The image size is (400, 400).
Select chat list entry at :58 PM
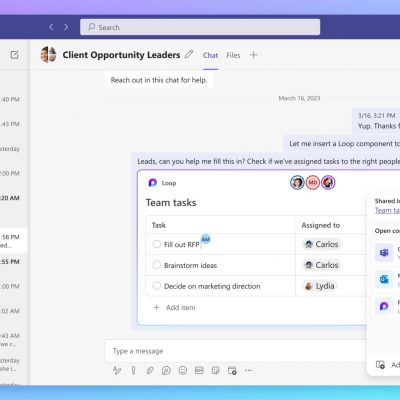[13, 241]
